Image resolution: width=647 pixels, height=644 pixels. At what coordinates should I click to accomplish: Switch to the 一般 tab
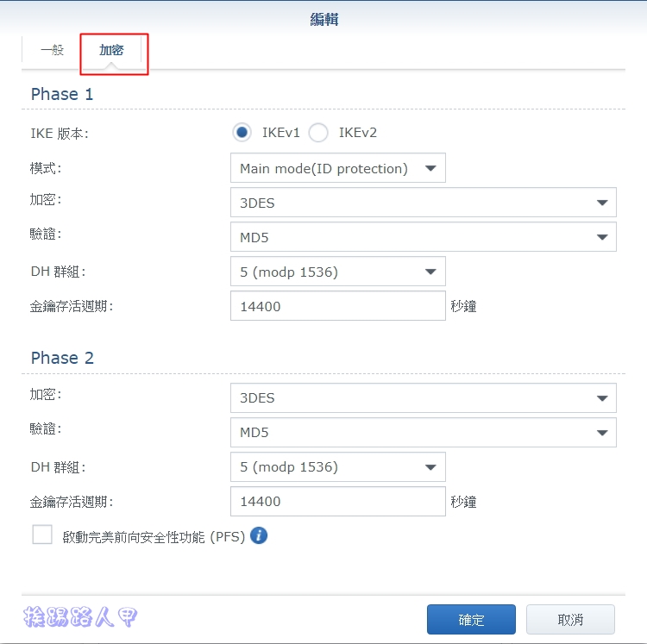coord(52,50)
